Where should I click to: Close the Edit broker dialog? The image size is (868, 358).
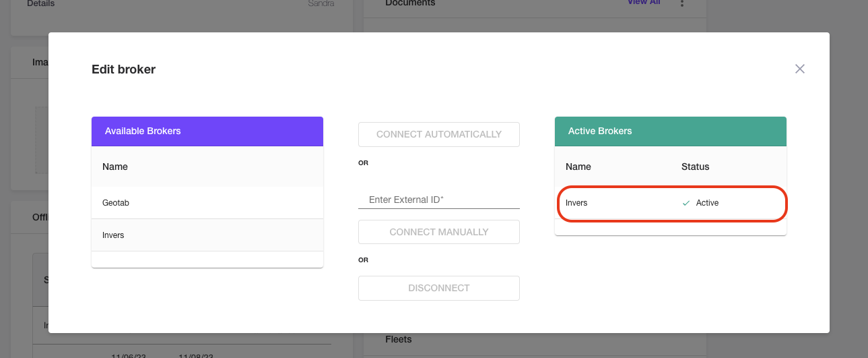click(800, 69)
